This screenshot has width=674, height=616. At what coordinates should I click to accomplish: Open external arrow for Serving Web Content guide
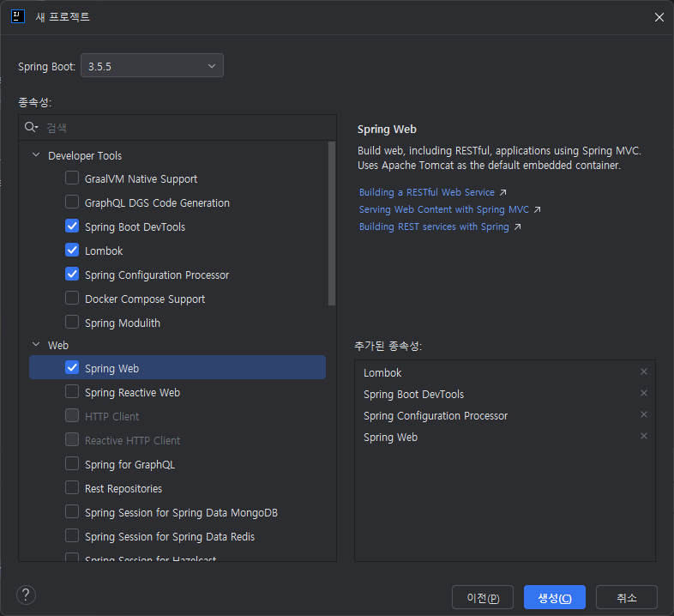537,209
